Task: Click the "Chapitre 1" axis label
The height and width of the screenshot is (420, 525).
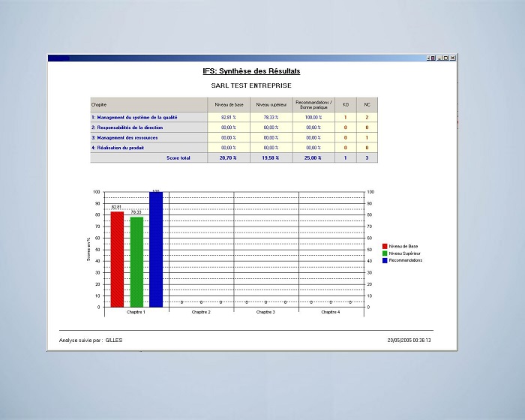Action: click(136, 312)
